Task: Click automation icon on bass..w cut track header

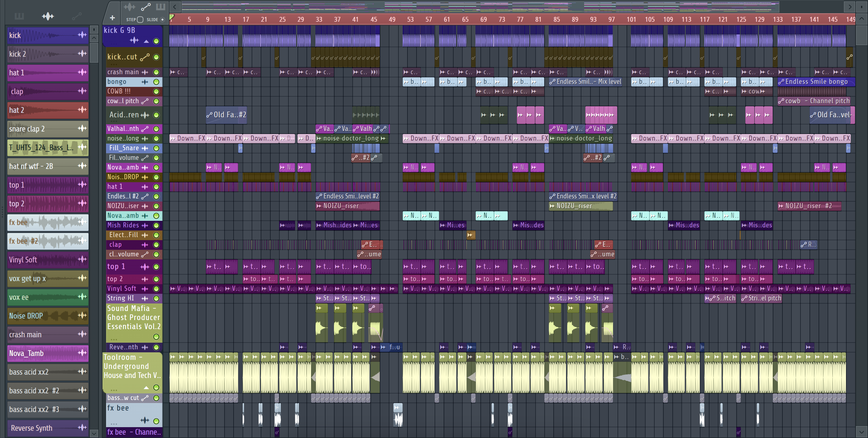Action: (x=145, y=398)
